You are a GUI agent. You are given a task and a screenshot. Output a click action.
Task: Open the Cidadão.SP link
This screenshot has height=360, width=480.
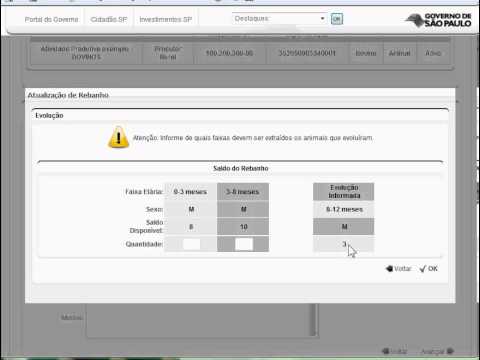pos(109,20)
